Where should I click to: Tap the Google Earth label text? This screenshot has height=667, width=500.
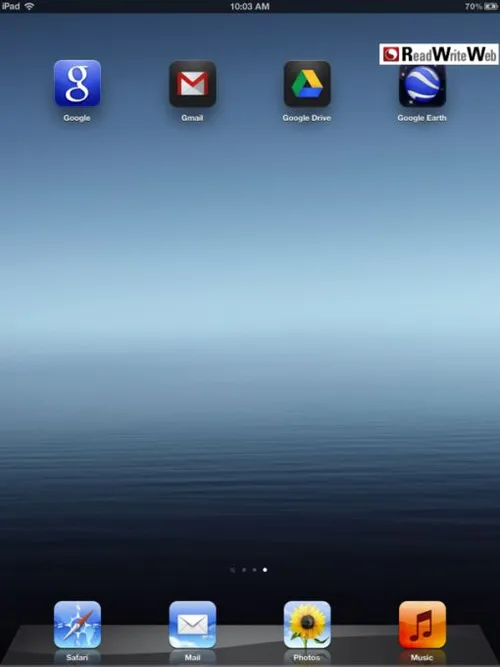point(422,118)
